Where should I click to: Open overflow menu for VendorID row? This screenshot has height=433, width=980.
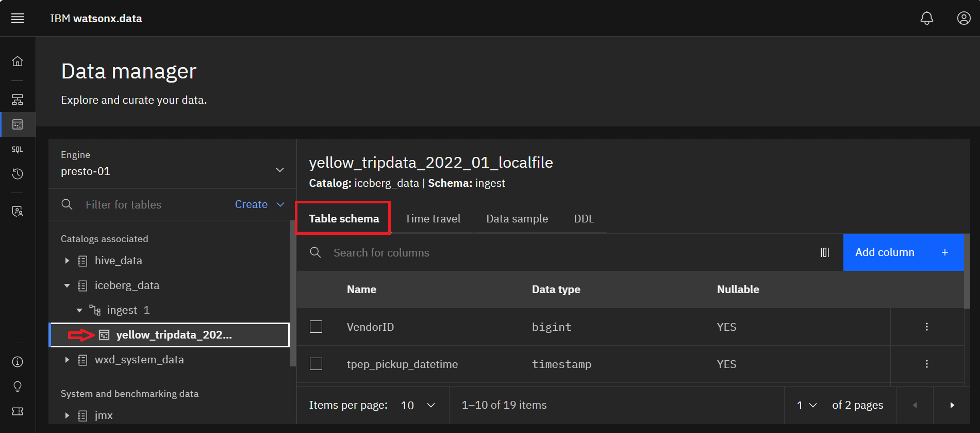[927, 327]
